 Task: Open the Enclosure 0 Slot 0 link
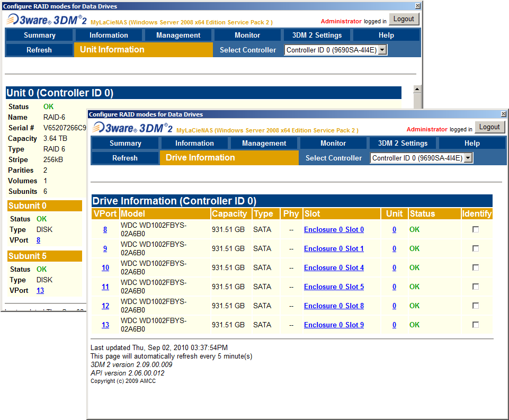click(x=334, y=229)
